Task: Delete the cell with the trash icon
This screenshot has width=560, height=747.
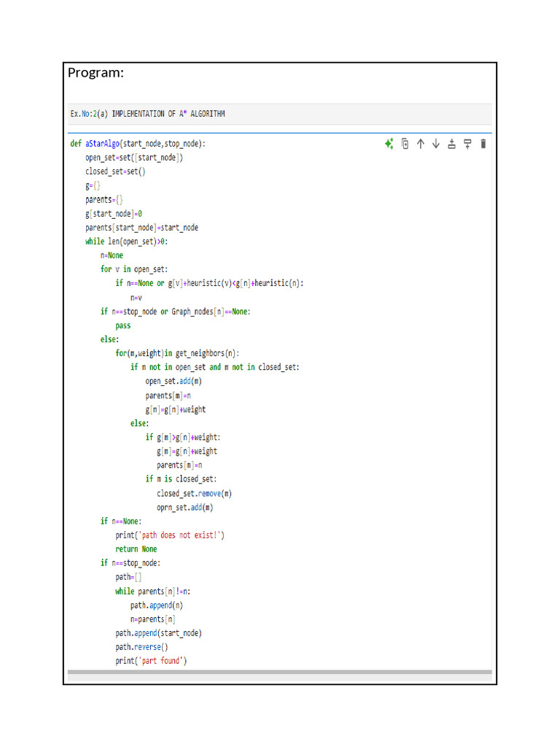Action: pos(483,144)
